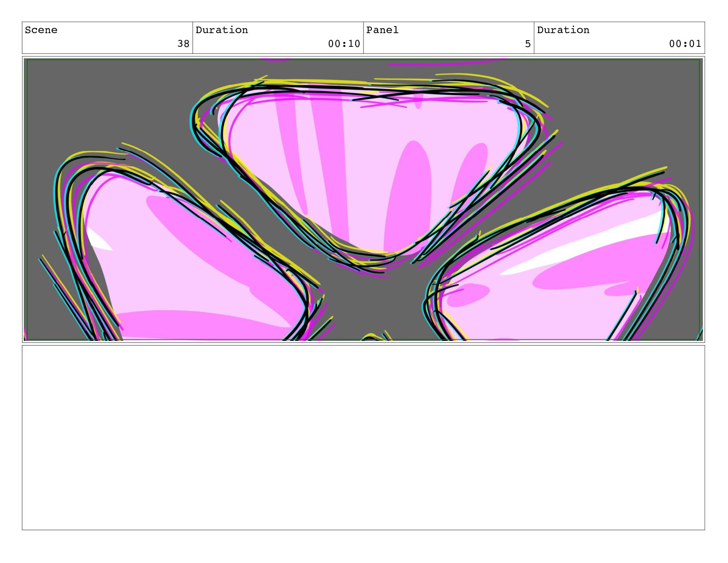This screenshot has width=728, height=563.
Task: Click the panel Duration label after Panel
Action: pos(563,30)
